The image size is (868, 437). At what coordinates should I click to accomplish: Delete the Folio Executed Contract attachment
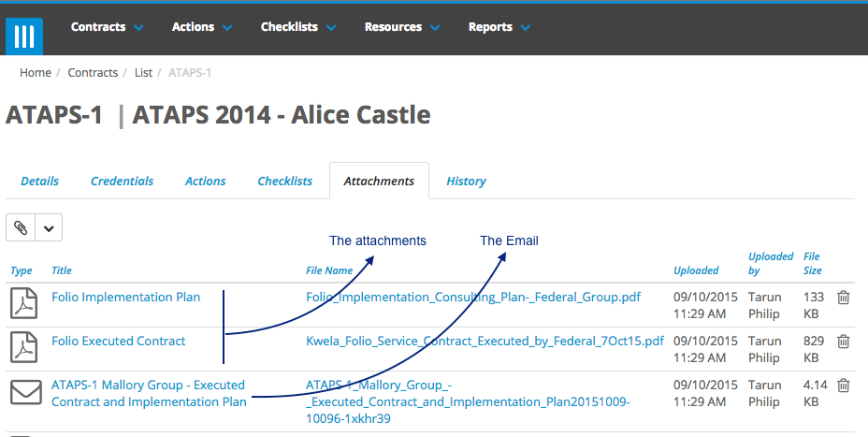(843, 342)
